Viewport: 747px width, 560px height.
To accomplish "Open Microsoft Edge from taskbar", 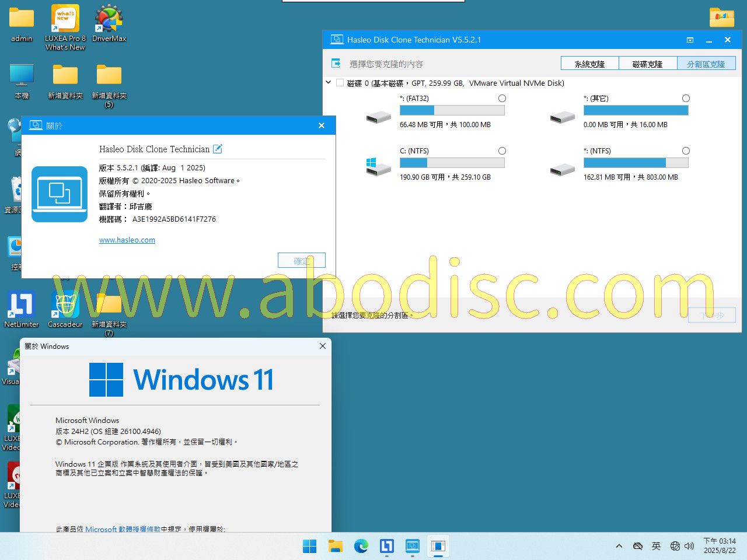I will pyautogui.click(x=361, y=546).
